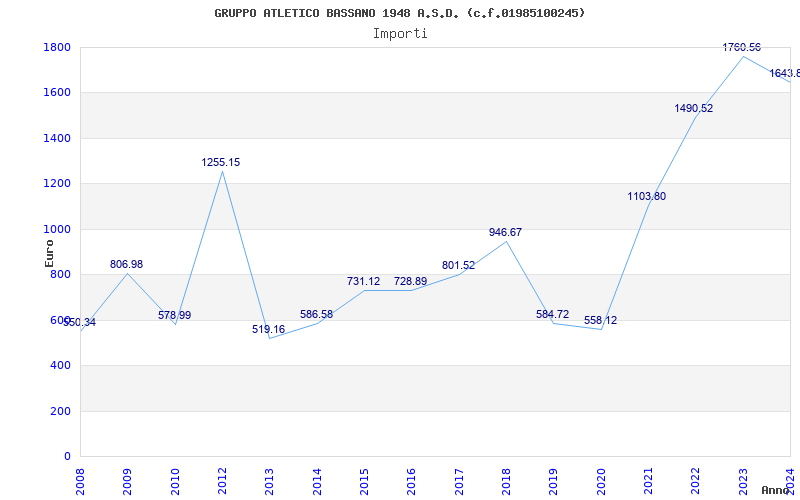
Task: Click the 2017 year axis label
Action: pyautogui.click(x=459, y=482)
